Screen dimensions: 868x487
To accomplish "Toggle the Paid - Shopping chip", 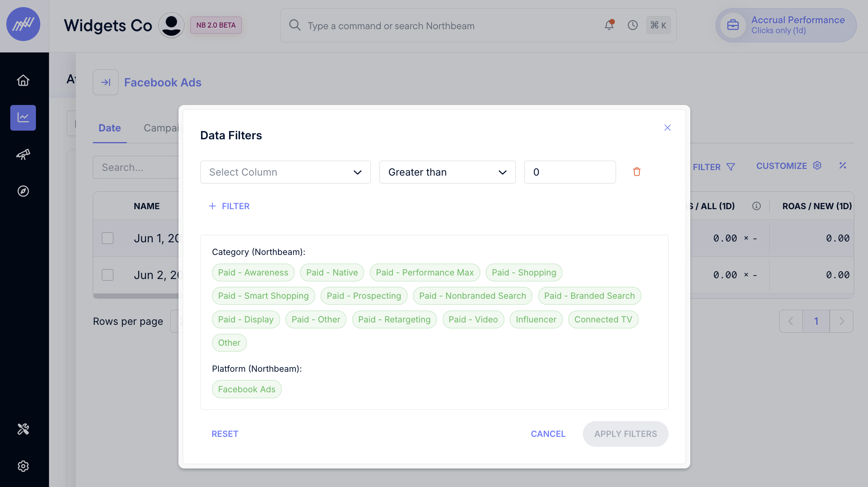I will coord(524,272).
